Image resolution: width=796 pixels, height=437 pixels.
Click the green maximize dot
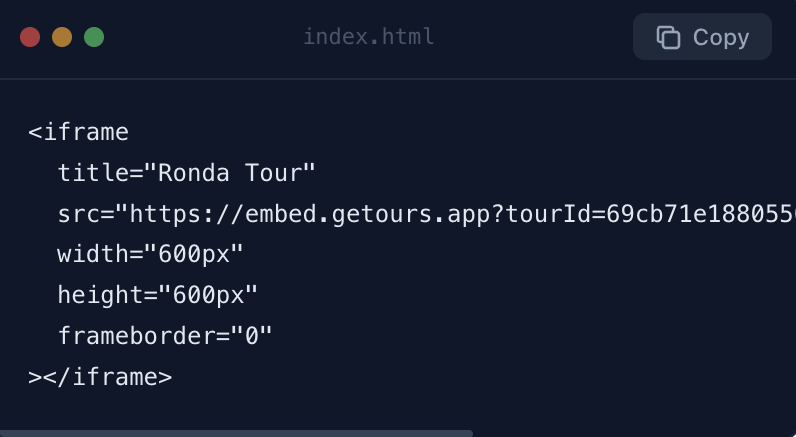(94, 37)
